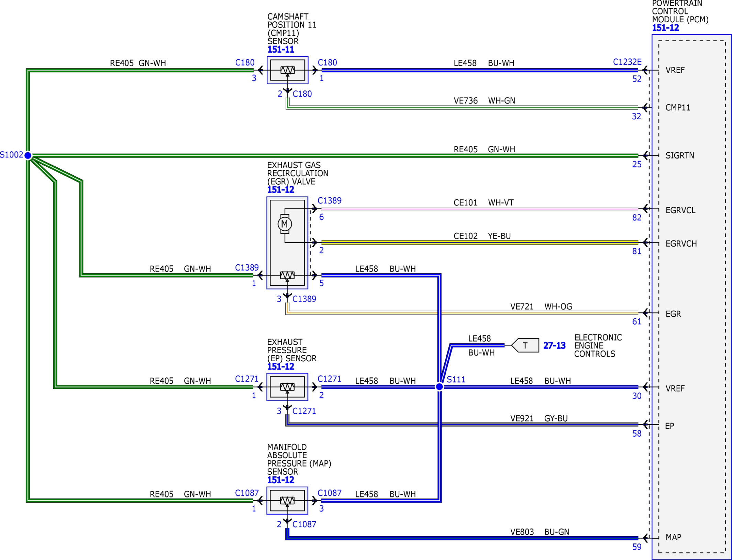Click the SIGRTN pin 25 terminal

(x=645, y=155)
